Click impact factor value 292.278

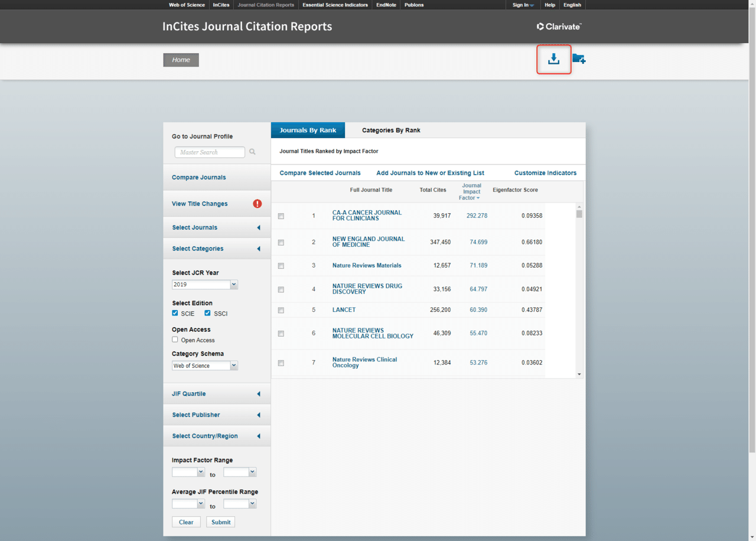tap(477, 216)
